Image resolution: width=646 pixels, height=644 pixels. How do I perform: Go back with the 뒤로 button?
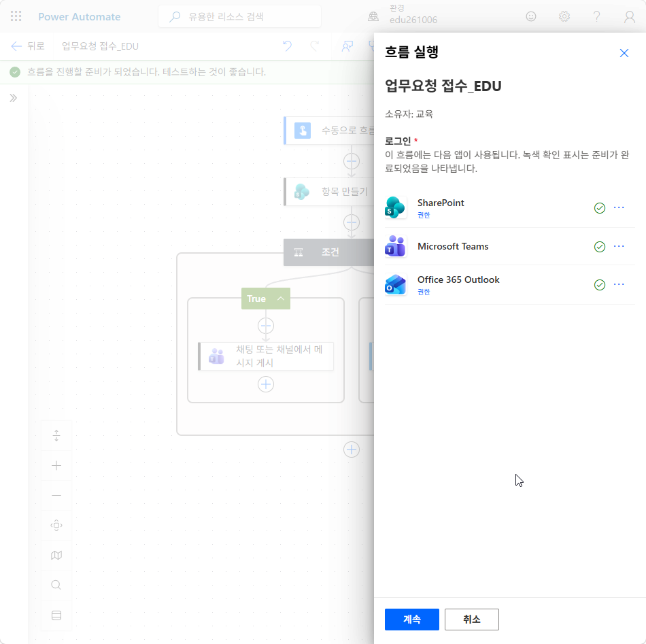tap(28, 46)
